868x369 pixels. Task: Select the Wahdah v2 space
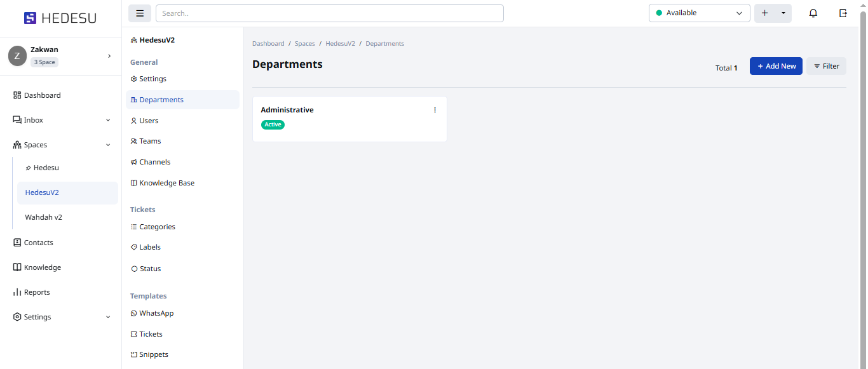(44, 217)
